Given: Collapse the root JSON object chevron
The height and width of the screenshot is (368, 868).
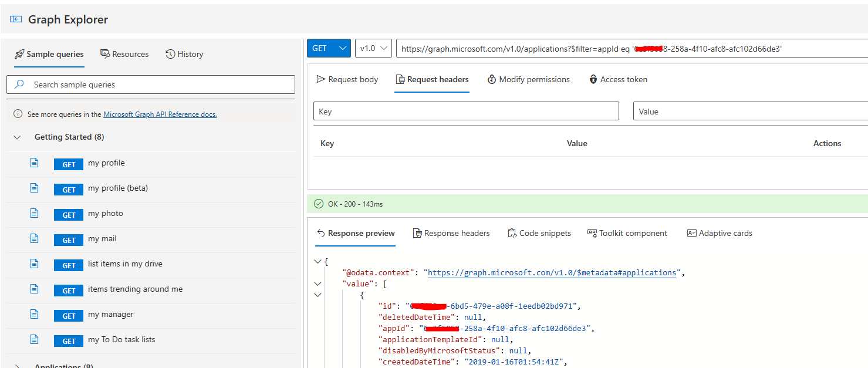Looking at the screenshot, I should click(x=318, y=262).
